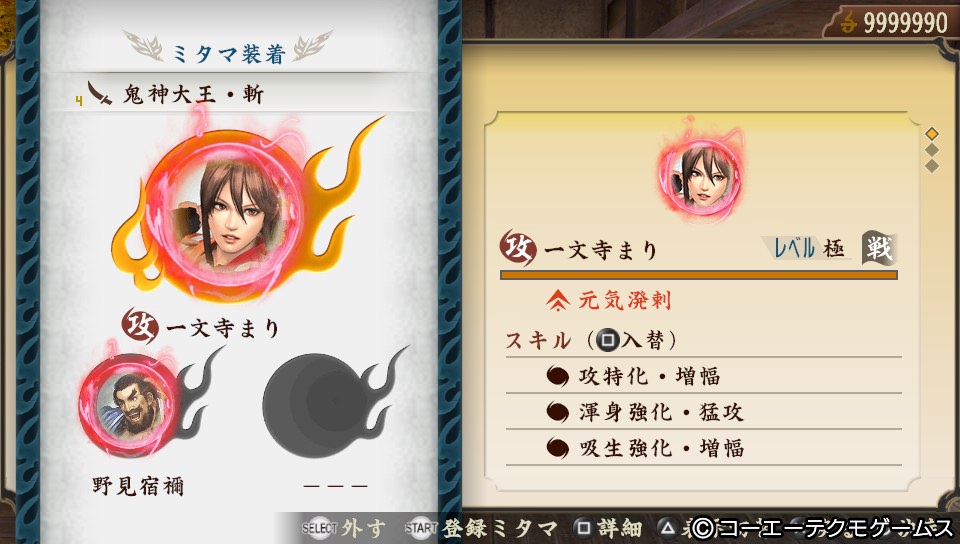Click the 戦 flag icon
Viewport: 960px width, 544px height.
879,248
